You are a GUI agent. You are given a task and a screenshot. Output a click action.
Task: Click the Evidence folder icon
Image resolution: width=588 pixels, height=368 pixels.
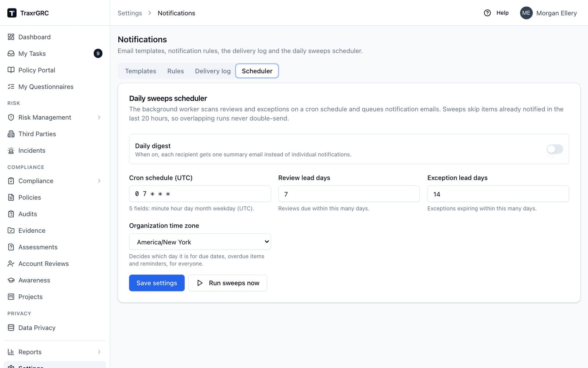[x=11, y=230]
